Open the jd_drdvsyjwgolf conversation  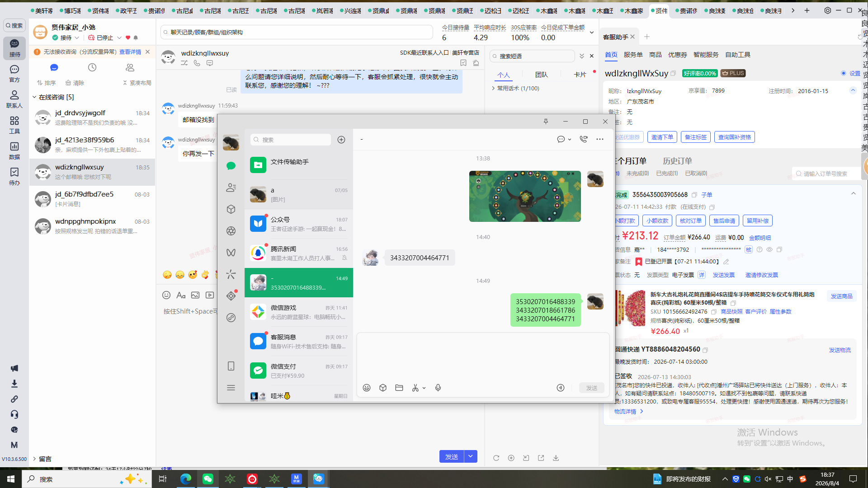(x=92, y=117)
